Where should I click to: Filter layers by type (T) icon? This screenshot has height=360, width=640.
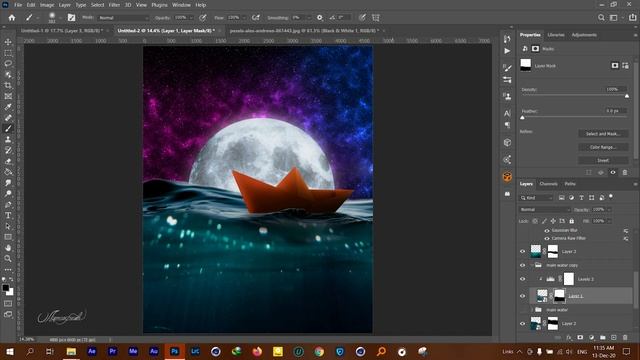point(581,198)
